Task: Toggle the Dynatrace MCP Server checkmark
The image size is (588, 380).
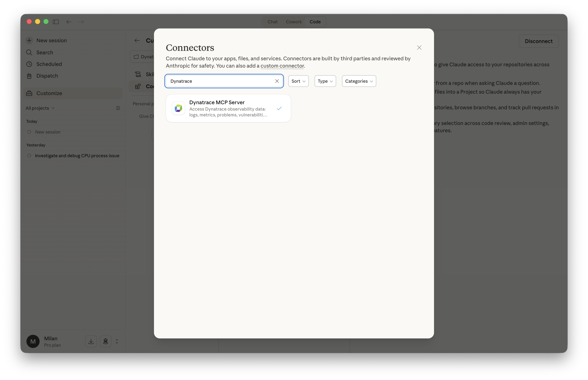Action: tap(279, 108)
